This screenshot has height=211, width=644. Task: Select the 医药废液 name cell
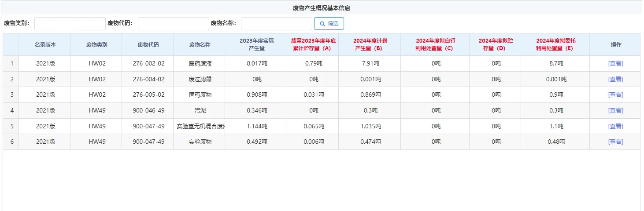200,63
